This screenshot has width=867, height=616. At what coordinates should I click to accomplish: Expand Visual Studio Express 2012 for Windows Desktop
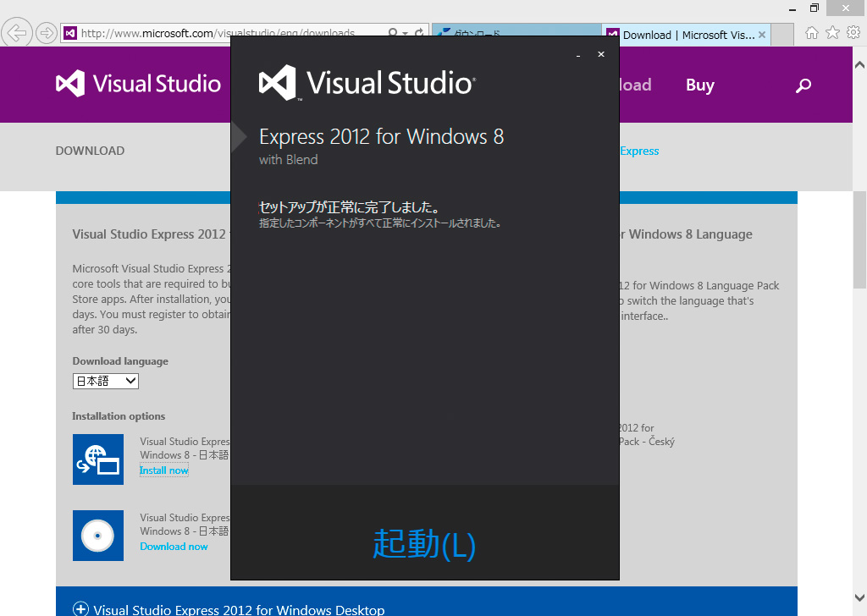(x=80, y=609)
